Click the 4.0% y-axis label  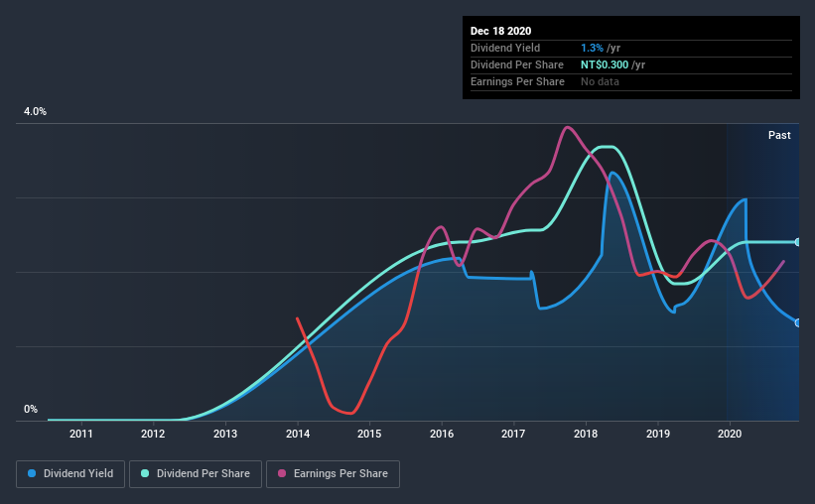coord(35,112)
